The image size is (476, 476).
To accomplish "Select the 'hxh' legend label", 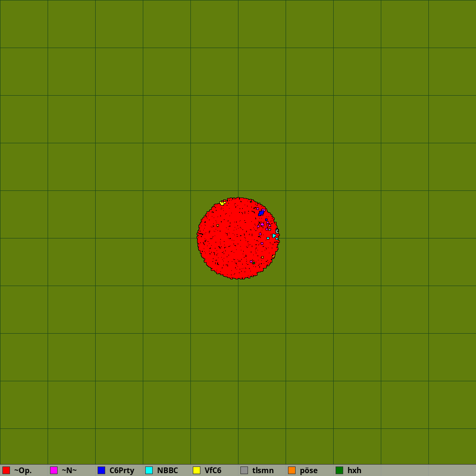I will (x=354, y=470).
